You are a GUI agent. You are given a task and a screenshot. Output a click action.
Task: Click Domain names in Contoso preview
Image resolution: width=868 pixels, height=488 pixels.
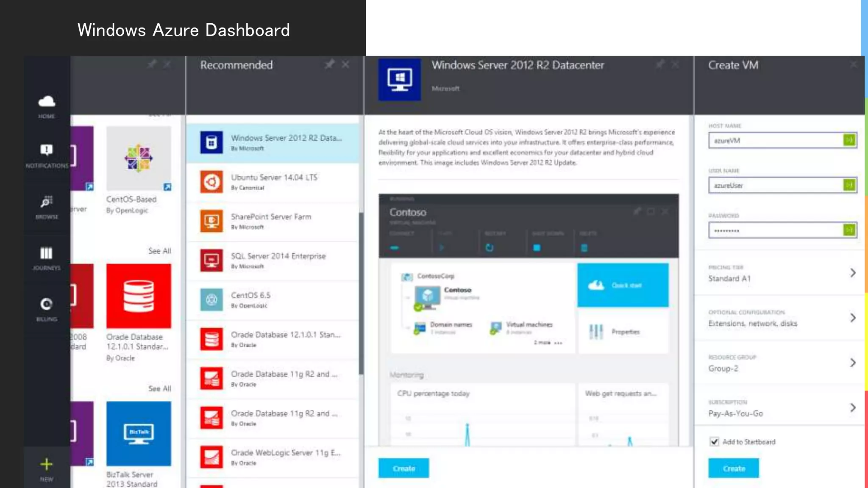coord(451,324)
